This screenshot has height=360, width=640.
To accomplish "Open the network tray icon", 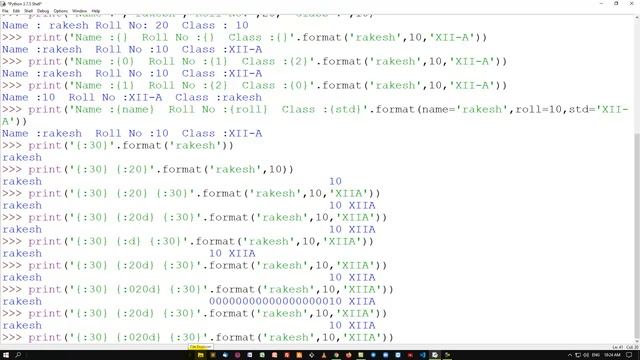I will [x=578, y=355].
